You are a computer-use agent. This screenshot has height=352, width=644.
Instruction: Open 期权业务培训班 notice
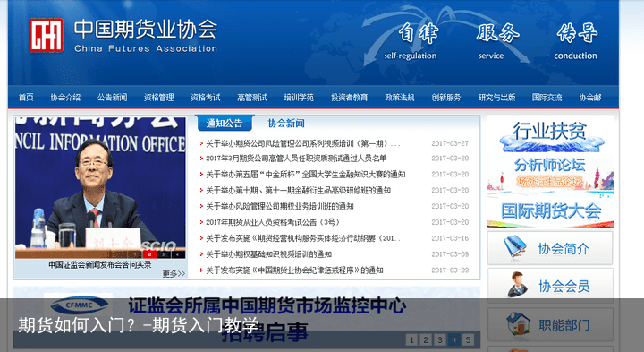pyautogui.click(x=279, y=206)
